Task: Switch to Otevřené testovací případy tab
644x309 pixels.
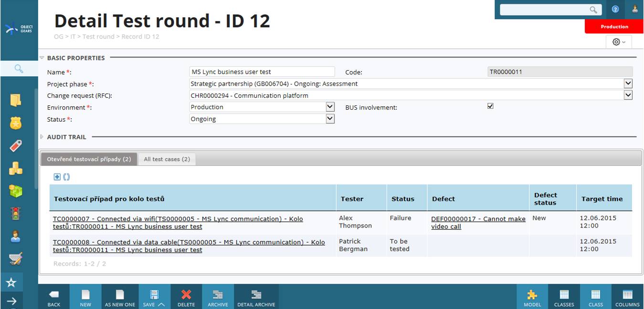Action: 89,159
